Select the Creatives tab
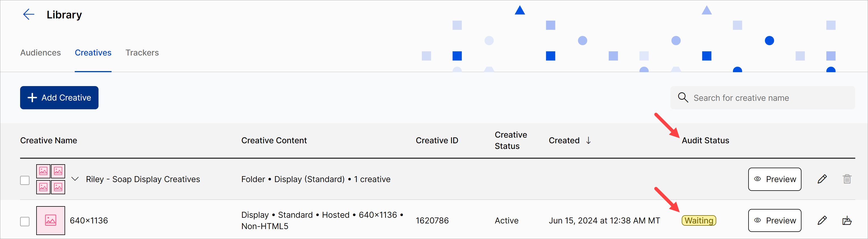The width and height of the screenshot is (868, 239). tap(93, 53)
